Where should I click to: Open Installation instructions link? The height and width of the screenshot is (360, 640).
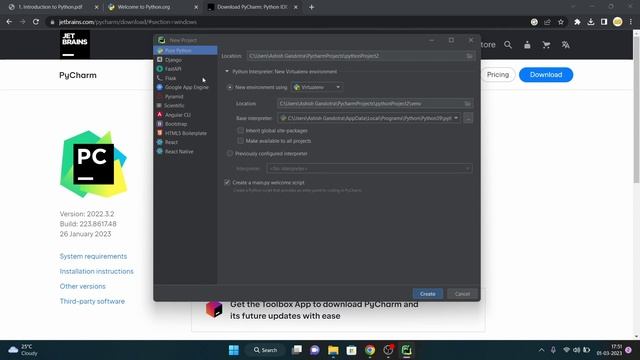click(96, 271)
